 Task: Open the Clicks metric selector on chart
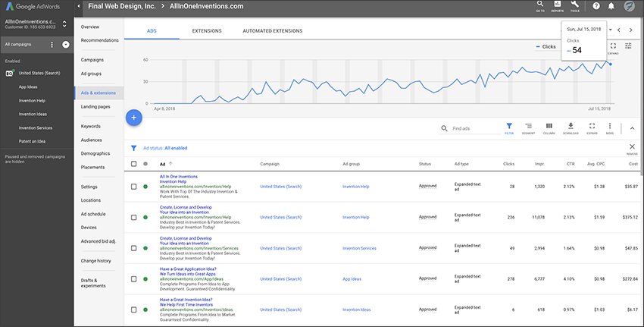pos(546,47)
